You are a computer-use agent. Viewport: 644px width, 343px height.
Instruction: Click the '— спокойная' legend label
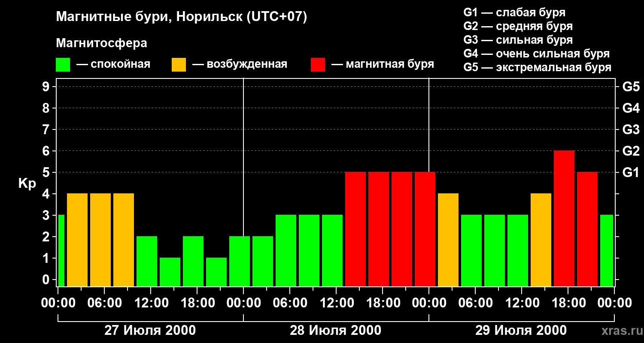(113, 65)
